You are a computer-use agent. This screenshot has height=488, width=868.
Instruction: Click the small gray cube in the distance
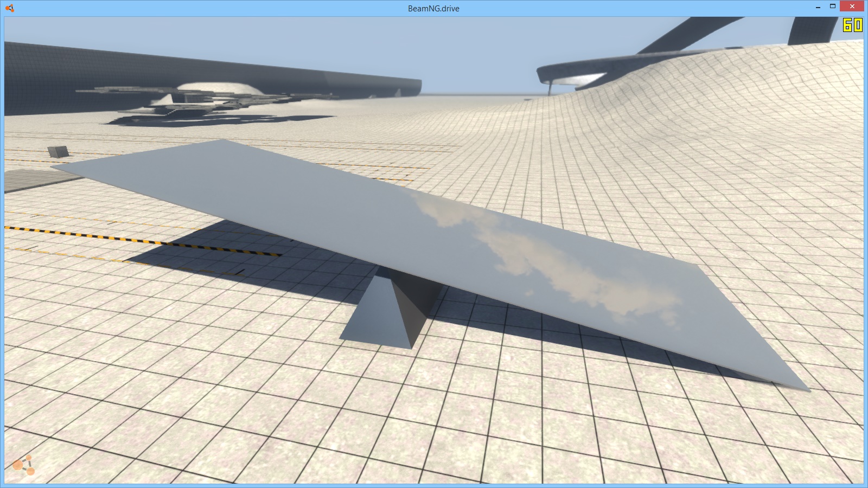58,151
